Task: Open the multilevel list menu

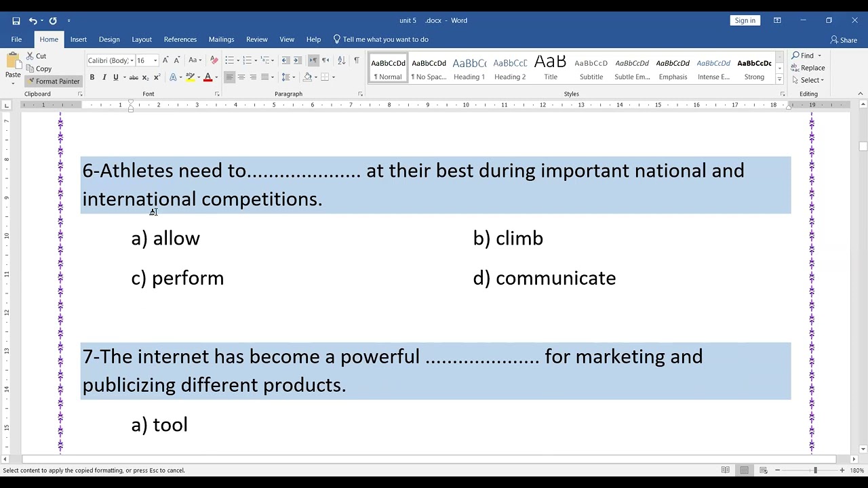Action: click(x=267, y=60)
